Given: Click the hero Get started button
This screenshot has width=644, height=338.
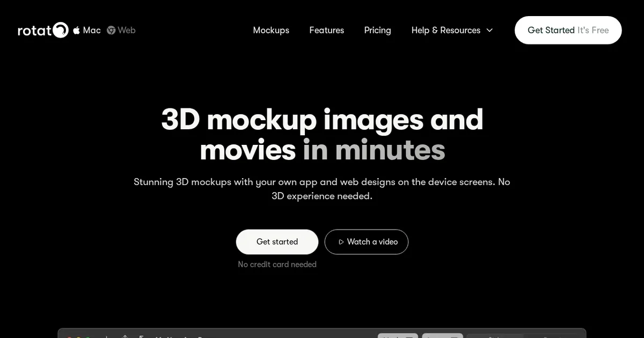Looking at the screenshot, I should click(277, 242).
